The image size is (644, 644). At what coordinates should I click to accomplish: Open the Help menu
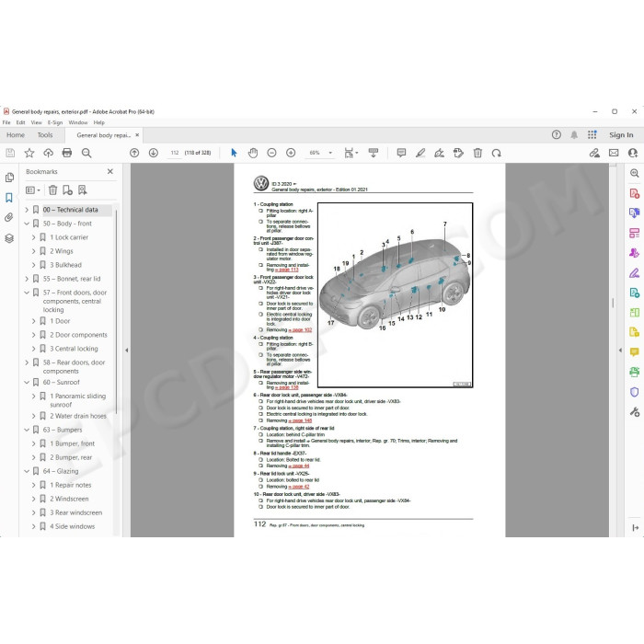pyautogui.click(x=99, y=122)
